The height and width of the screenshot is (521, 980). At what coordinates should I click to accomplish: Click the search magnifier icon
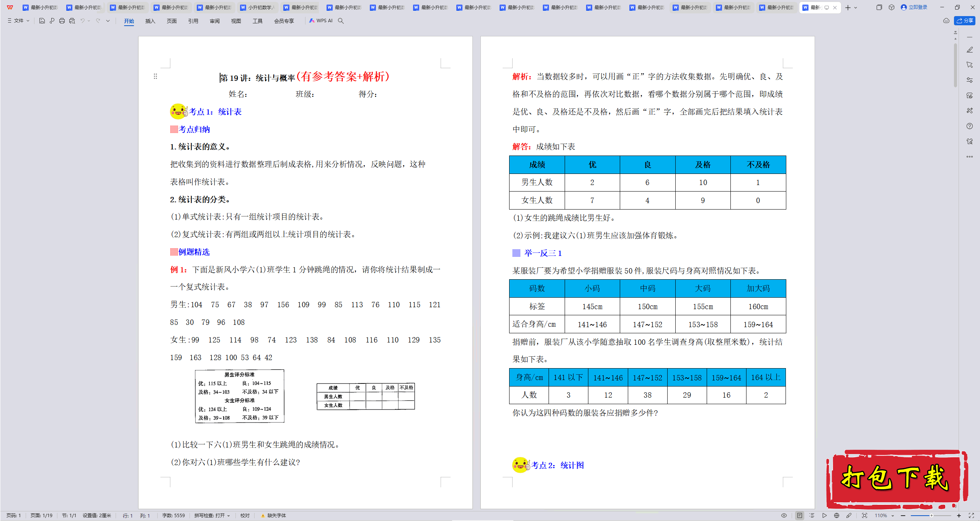(x=341, y=21)
